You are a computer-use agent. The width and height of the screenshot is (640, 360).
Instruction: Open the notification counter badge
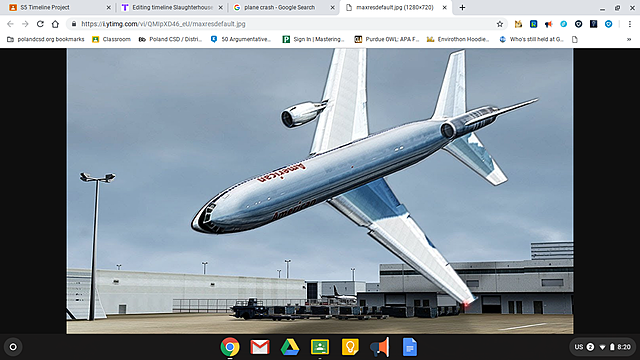pyautogui.click(x=590, y=347)
